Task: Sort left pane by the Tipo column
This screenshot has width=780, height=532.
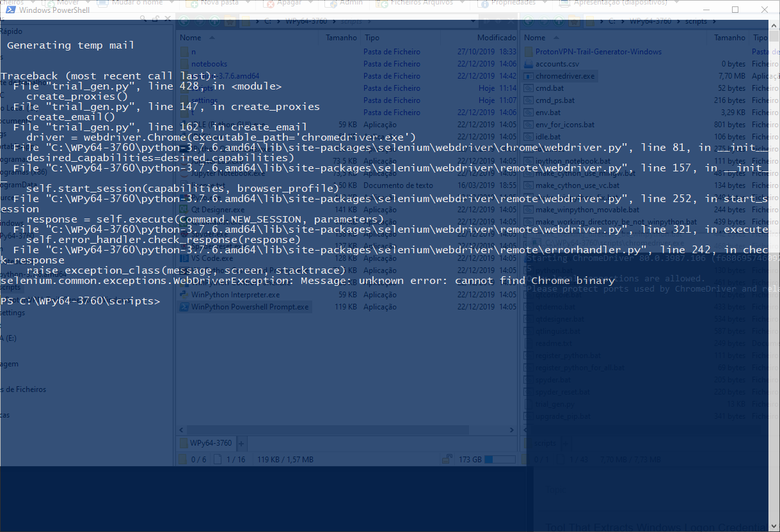Action: pos(372,38)
